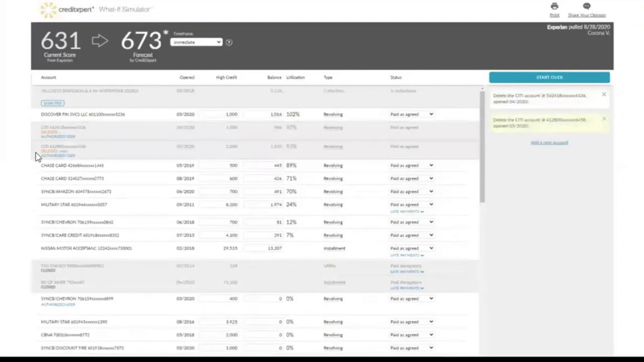Remove the Delete CITI 412800 scenario

tap(604, 119)
